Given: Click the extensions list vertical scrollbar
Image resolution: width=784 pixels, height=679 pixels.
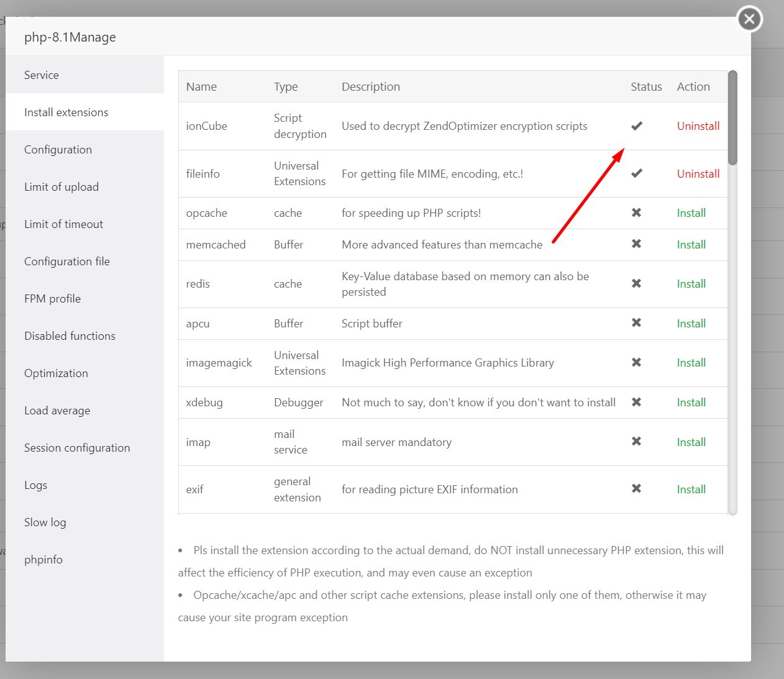Looking at the screenshot, I should 732,118.
